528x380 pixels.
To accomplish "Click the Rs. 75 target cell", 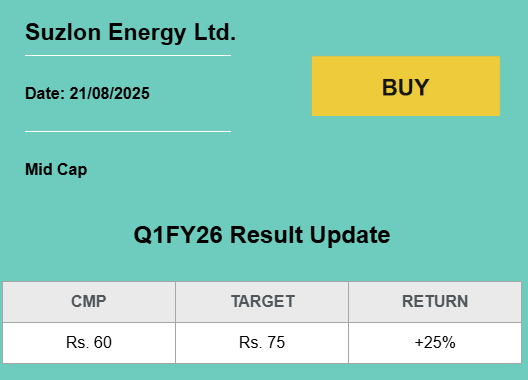I will coord(262,343).
